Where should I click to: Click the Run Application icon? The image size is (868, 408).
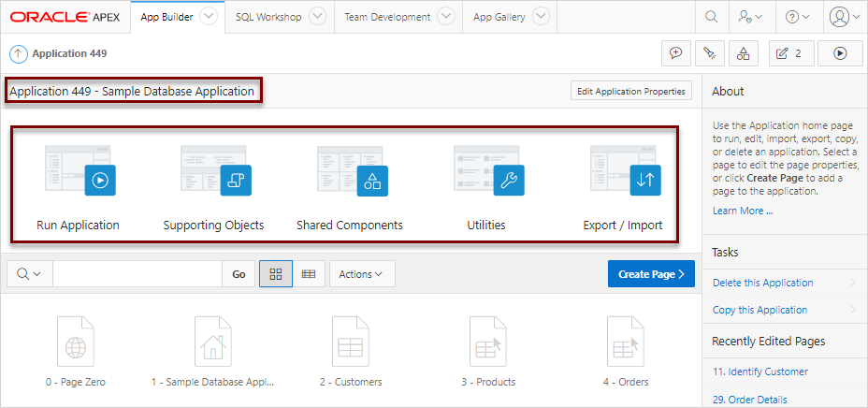[80, 170]
